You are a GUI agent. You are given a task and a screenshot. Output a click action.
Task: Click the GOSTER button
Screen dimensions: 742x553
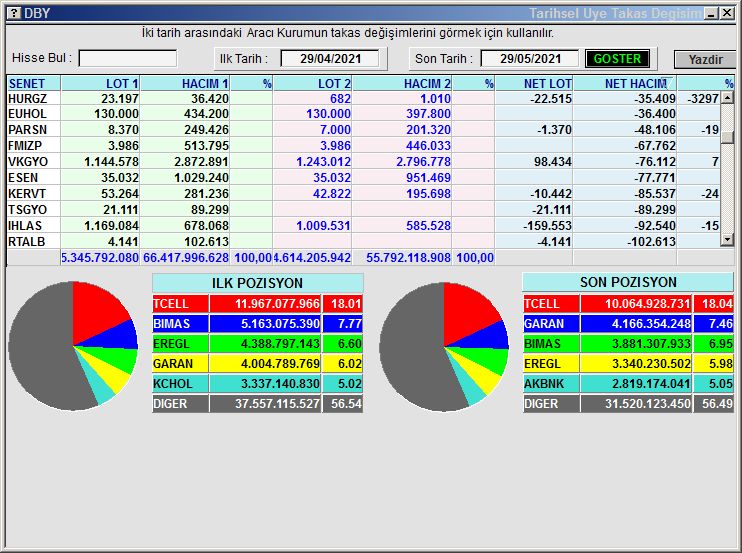[617, 59]
